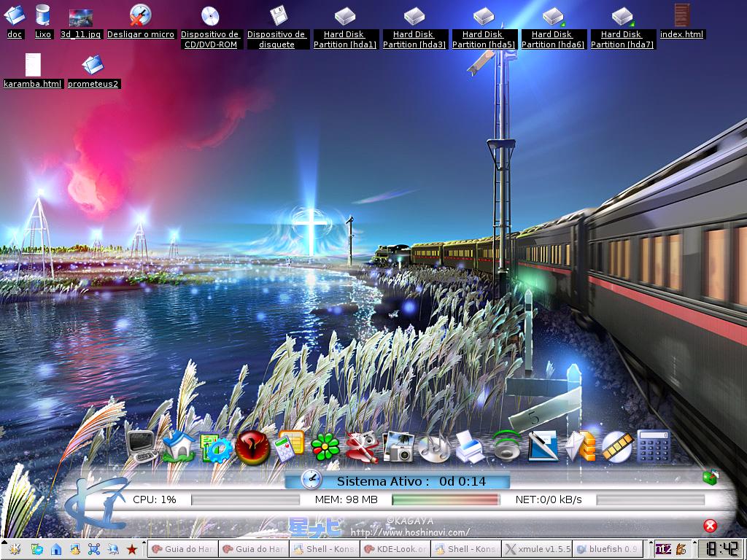Click the MEM: 98 MB label

(x=347, y=499)
